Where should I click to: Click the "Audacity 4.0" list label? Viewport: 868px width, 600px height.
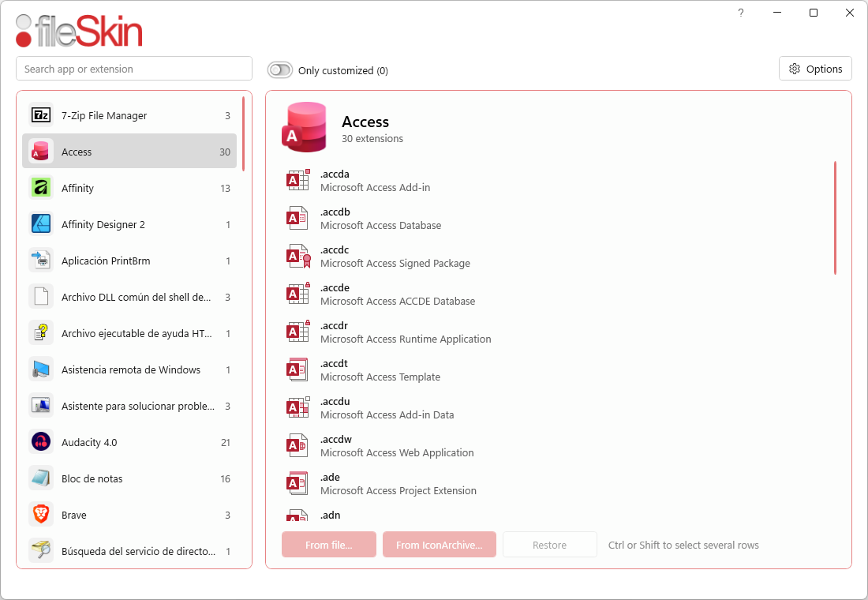[89, 442]
